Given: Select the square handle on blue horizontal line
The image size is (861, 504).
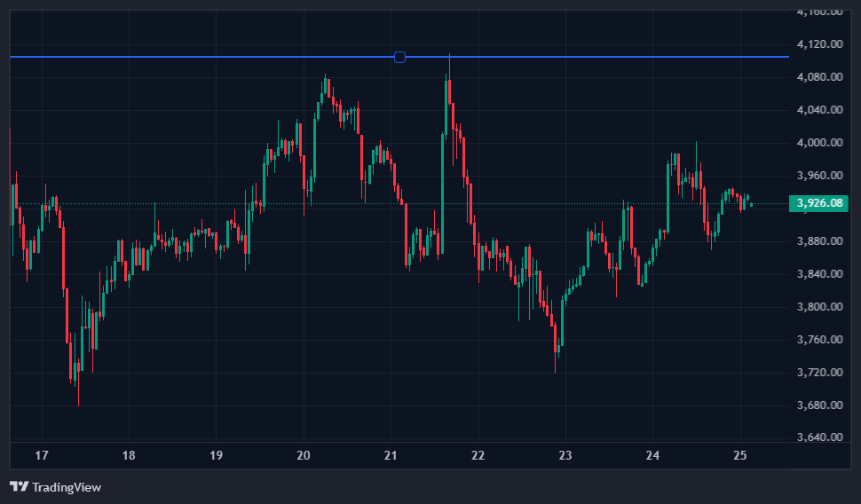Looking at the screenshot, I should click(399, 57).
